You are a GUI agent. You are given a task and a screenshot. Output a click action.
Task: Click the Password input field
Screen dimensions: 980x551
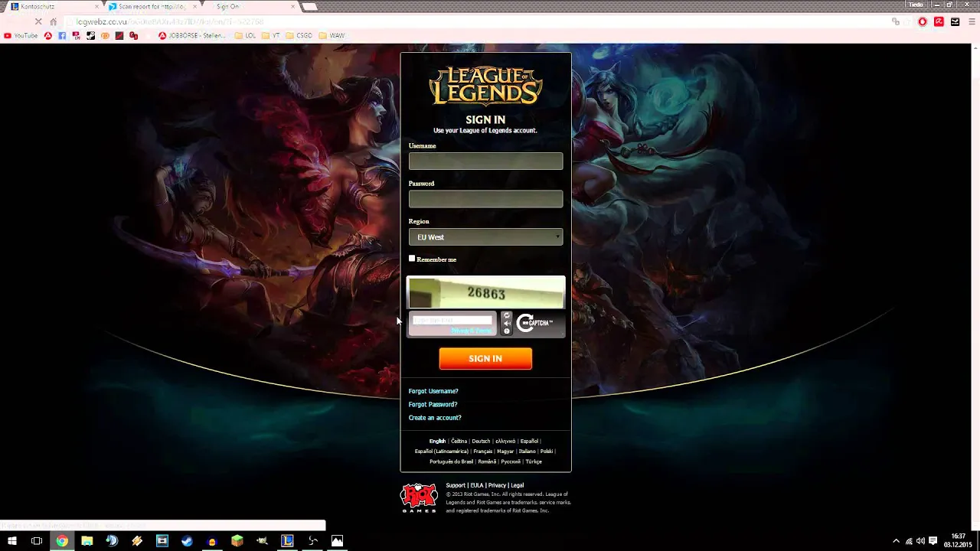point(485,199)
